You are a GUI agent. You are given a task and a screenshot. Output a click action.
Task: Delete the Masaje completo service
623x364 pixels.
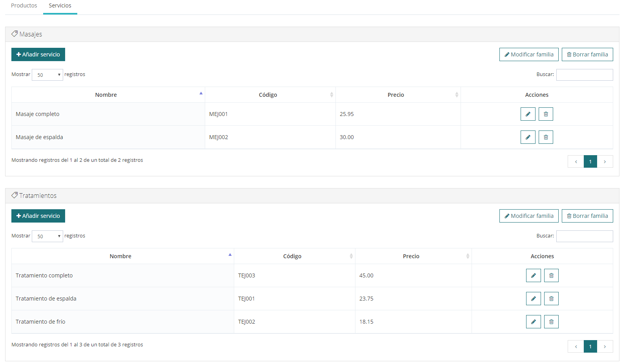(546, 114)
